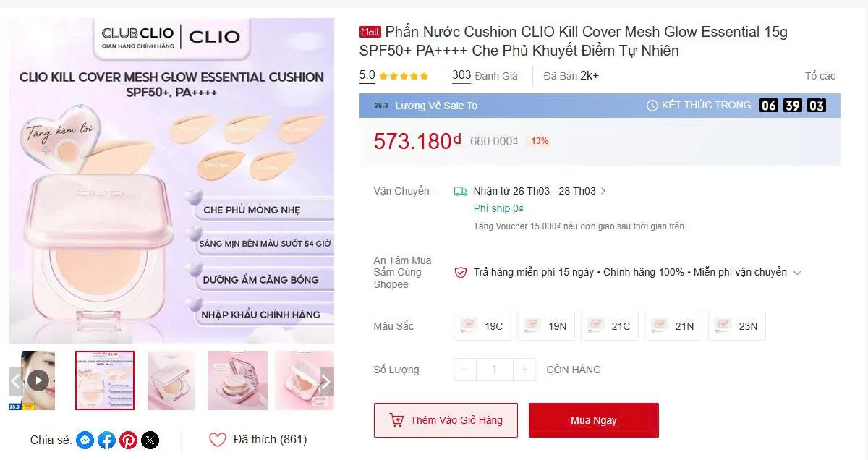Select the 21C color variant
The height and width of the screenshot is (460, 868).
(x=609, y=326)
